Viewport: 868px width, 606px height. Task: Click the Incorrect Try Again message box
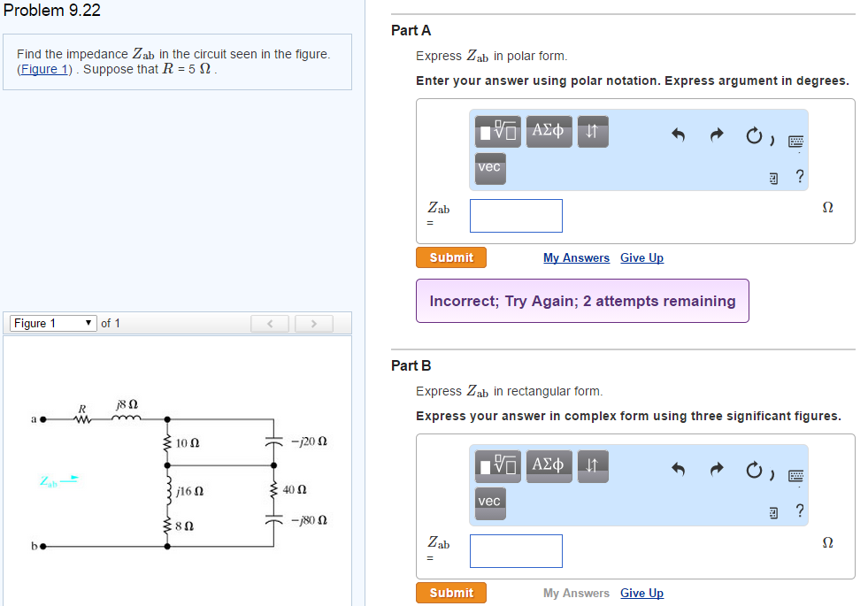[x=582, y=301]
